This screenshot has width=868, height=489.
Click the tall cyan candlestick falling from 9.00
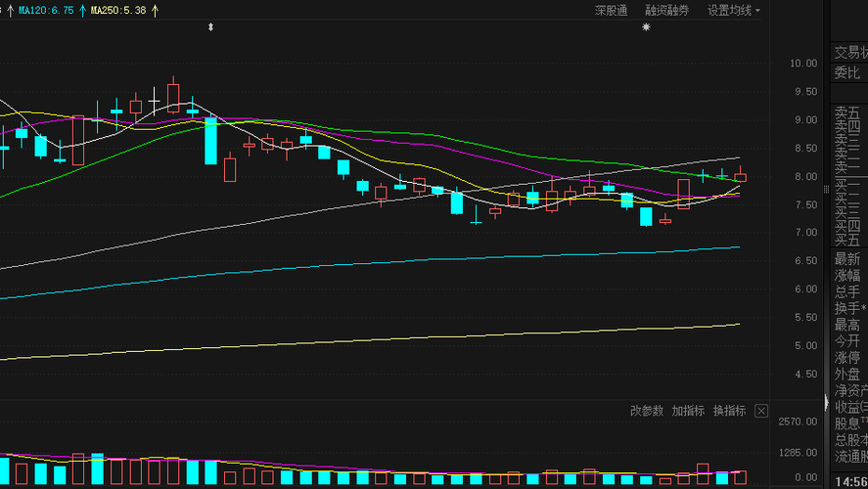pos(210,141)
